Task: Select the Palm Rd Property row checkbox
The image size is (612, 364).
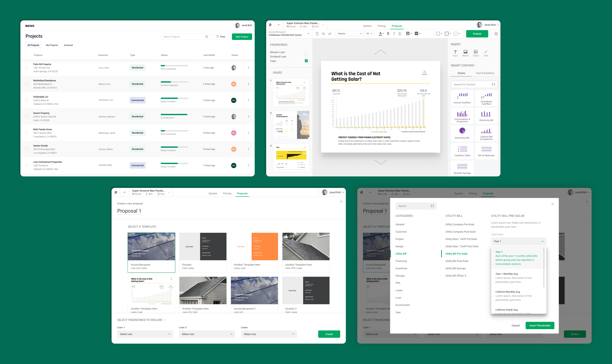Action: click(27, 68)
